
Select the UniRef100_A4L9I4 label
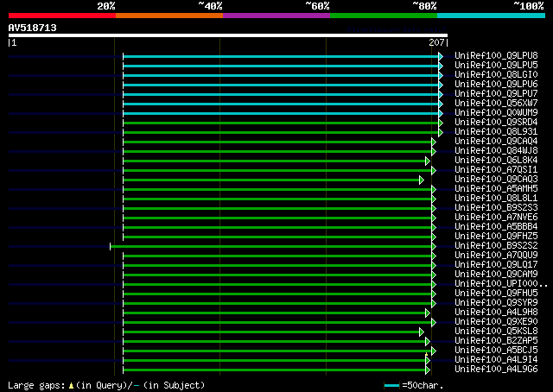pyautogui.click(x=496, y=360)
